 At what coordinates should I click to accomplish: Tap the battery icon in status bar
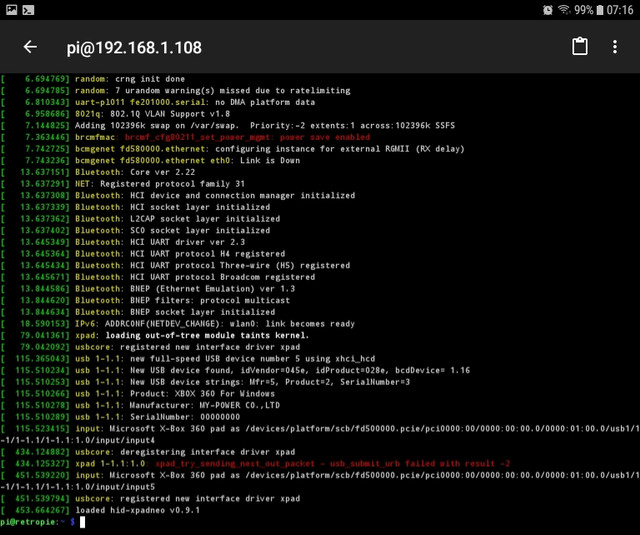pyautogui.click(x=600, y=10)
